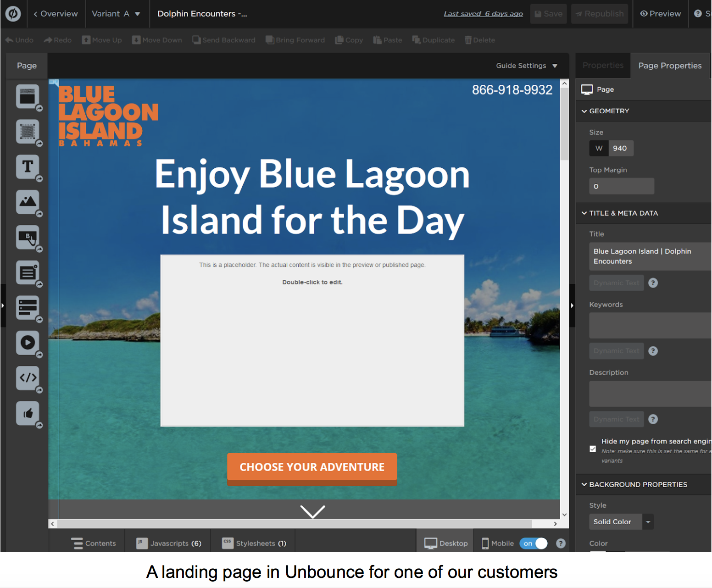Viewport: 712px width, 588px height.
Task: Click the Keywords input field
Action: [x=650, y=326]
